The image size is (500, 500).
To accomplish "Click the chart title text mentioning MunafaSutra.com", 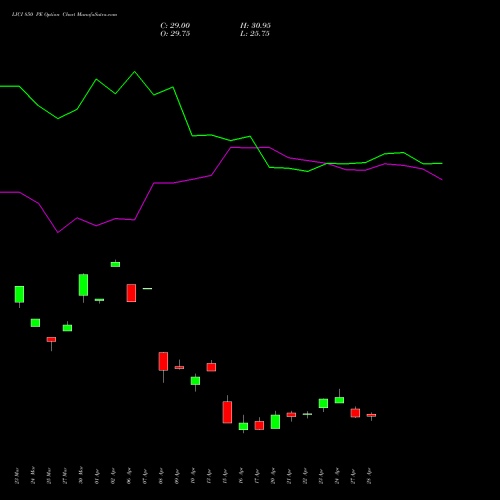I will 64,15.
